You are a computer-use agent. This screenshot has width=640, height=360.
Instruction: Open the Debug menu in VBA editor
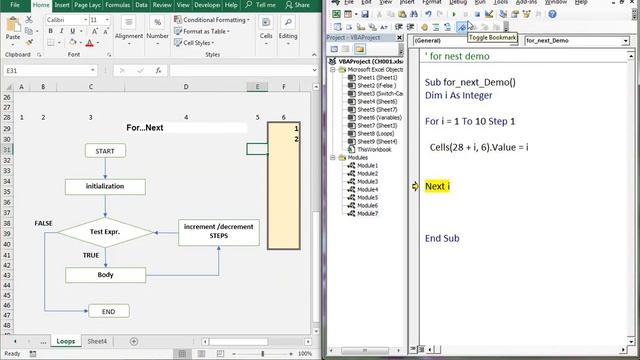click(x=458, y=2)
